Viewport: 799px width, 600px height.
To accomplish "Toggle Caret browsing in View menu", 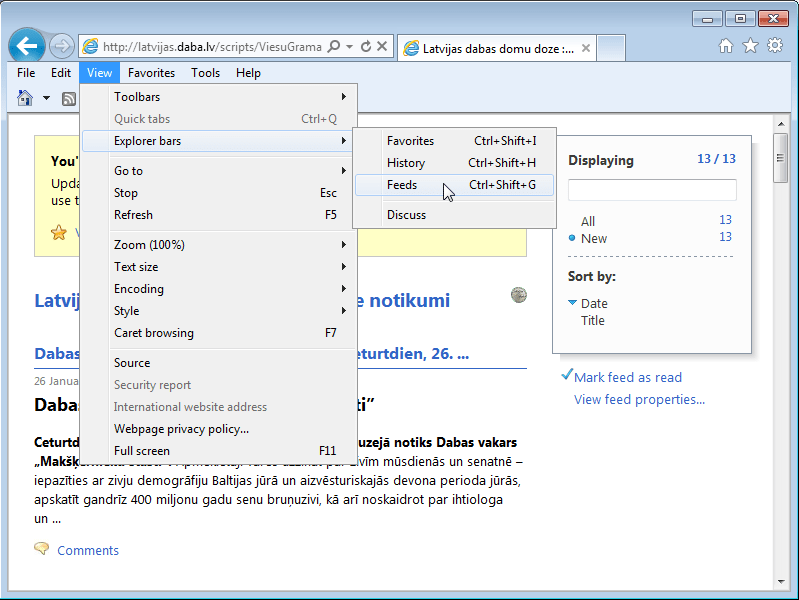I will [x=219, y=333].
